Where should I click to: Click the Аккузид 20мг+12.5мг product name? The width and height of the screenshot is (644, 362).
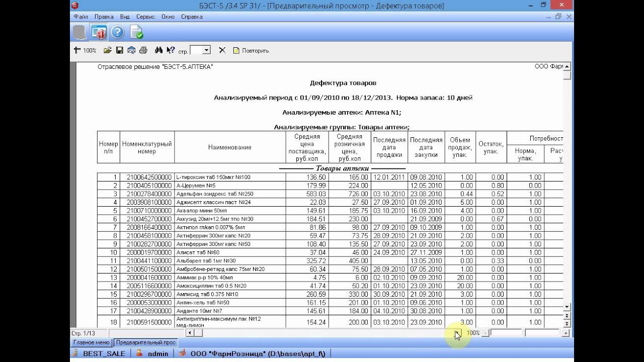pos(215,219)
